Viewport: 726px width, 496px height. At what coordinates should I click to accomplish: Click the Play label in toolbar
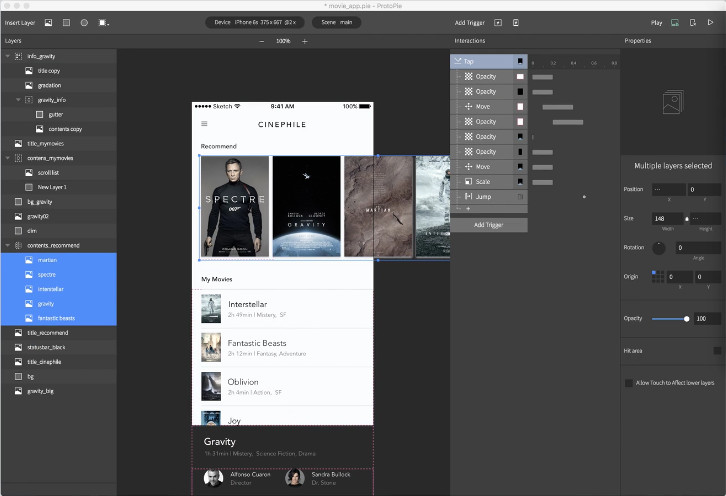click(x=657, y=22)
